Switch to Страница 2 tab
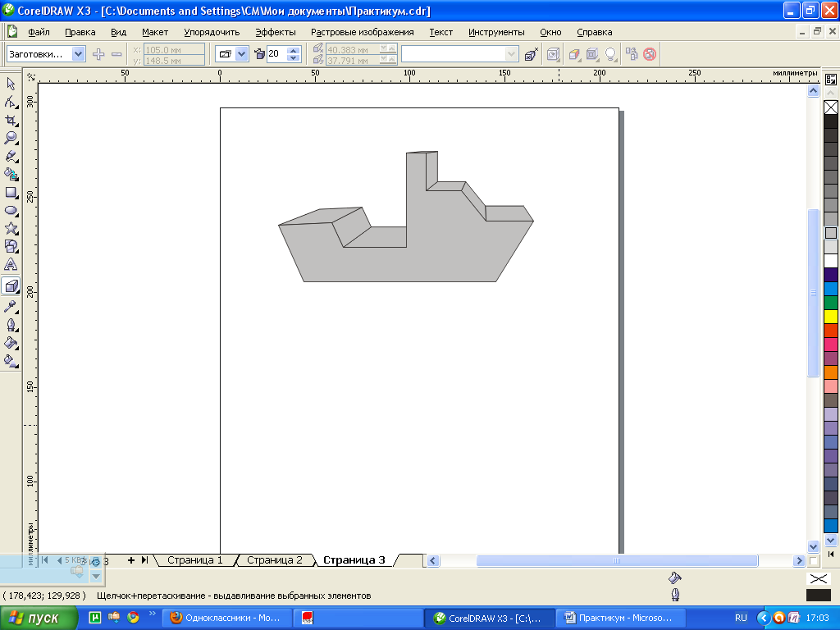 (x=274, y=560)
